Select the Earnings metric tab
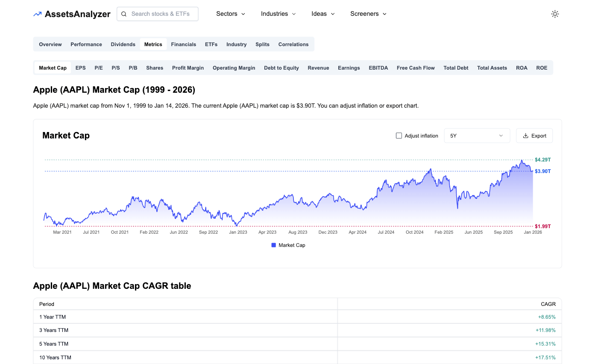Screen dimensions: 595x364 [349, 68]
